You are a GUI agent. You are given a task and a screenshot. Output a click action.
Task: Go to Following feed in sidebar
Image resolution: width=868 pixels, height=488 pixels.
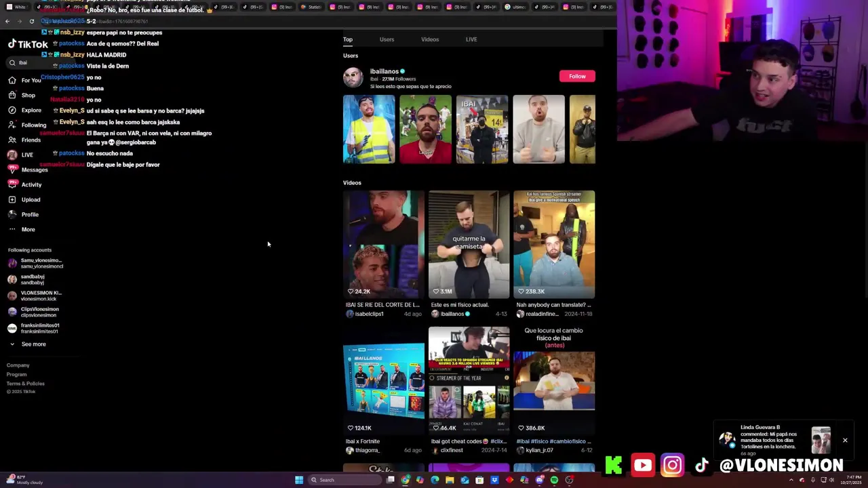27,125
